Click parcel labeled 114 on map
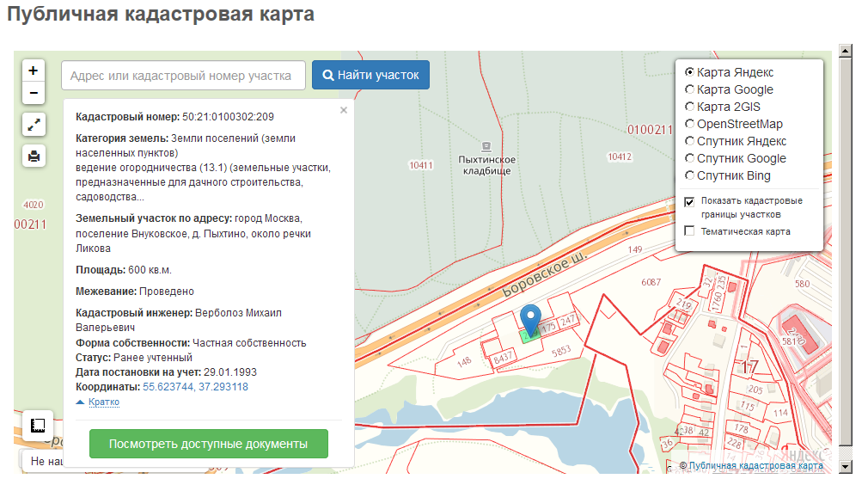Screen dimensions: 868x485 [x=780, y=413]
